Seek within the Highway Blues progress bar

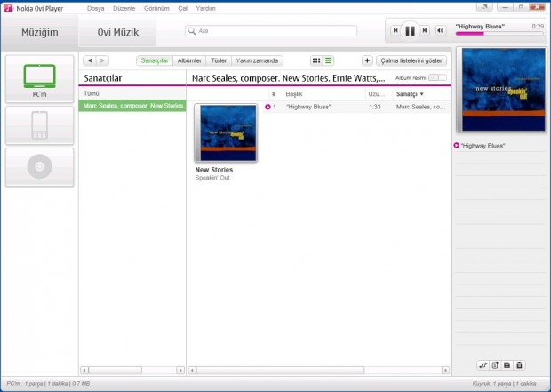[499, 34]
